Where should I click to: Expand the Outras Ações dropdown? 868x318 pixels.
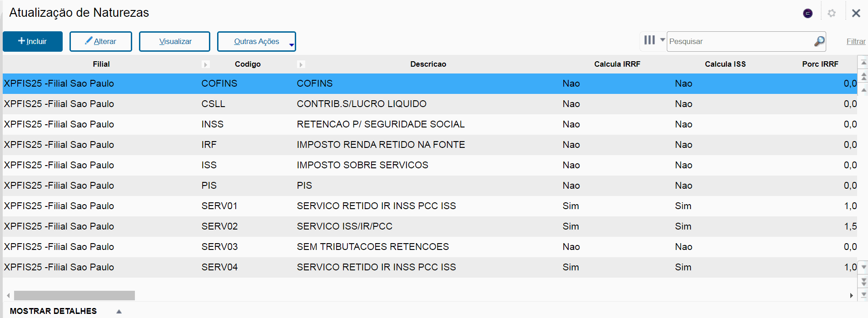[x=292, y=44]
